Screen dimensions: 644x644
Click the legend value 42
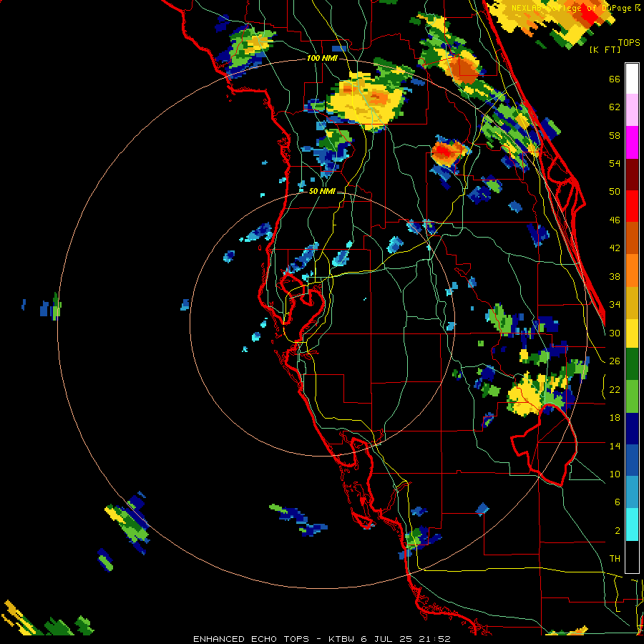tap(615, 248)
